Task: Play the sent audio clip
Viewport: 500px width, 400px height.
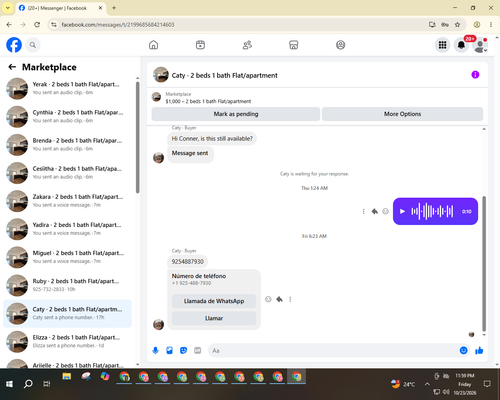Action: (402, 211)
